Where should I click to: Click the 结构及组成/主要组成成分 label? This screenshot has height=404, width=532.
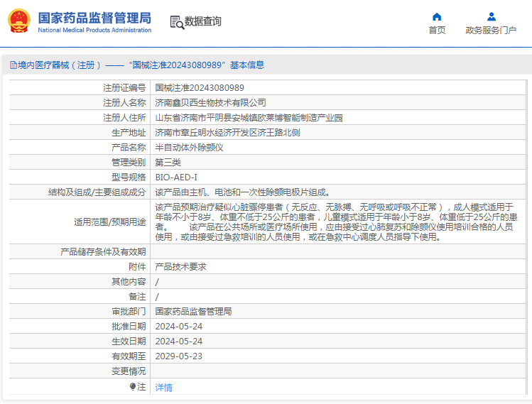pos(97,192)
